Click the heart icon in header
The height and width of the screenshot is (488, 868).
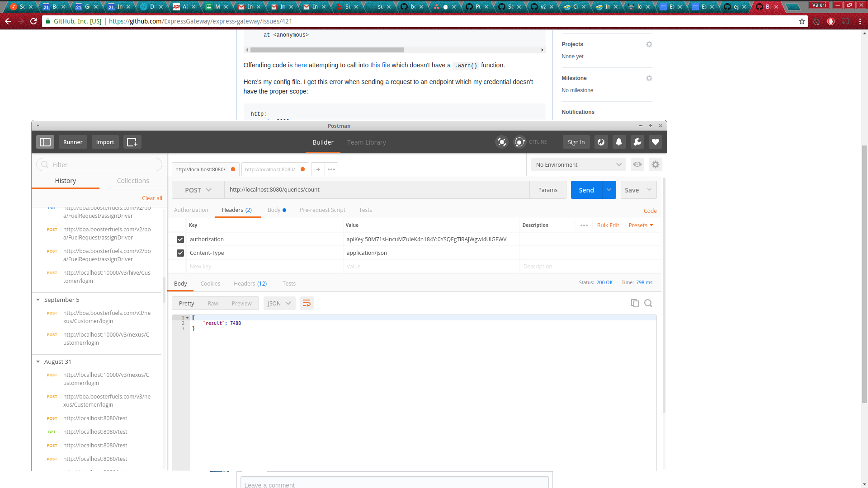[x=655, y=142]
